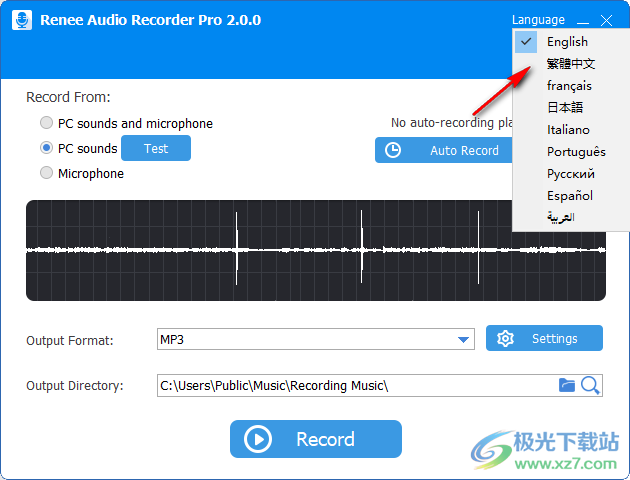Click the 'Output Format:' label
Image resolution: width=630 pixels, height=480 pixels.
click(70, 341)
